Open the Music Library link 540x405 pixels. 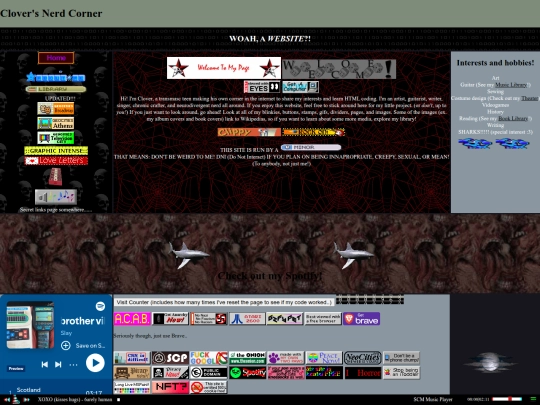511,85
